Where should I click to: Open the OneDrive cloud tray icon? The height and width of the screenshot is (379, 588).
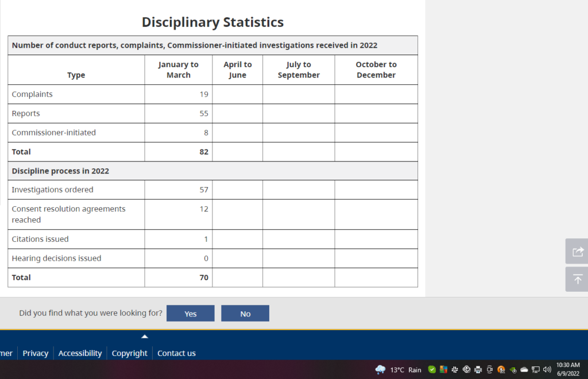pyautogui.click(x=524, y=370)
